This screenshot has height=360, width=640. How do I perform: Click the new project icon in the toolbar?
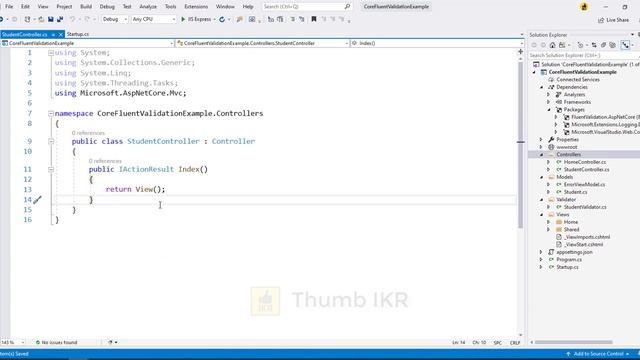click(27, 19)
